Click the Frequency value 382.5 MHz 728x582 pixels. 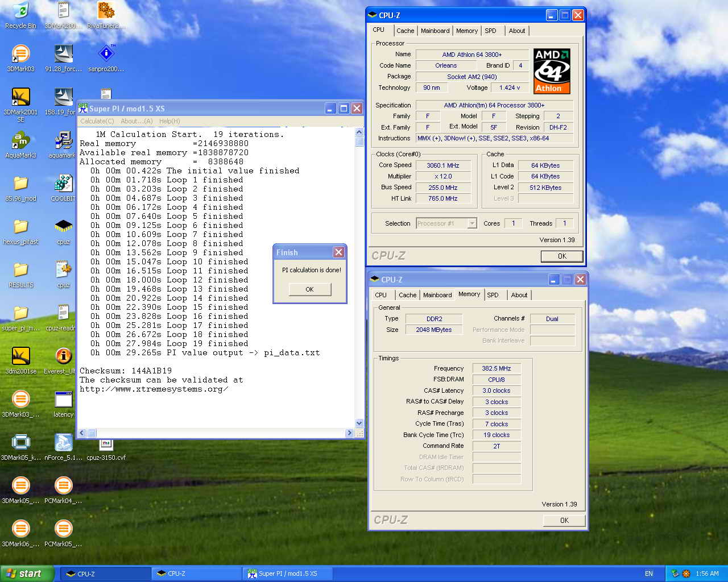497,368
